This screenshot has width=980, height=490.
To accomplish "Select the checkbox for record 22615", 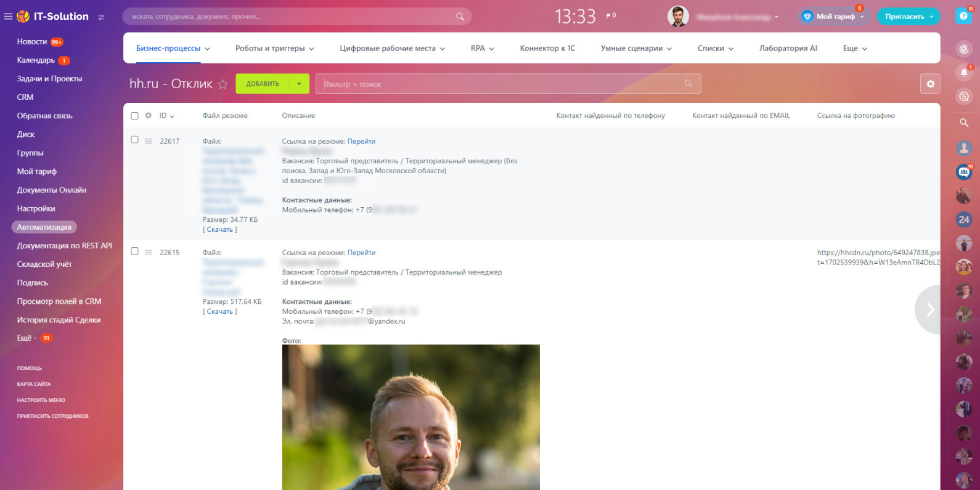I will coord(134,251).
